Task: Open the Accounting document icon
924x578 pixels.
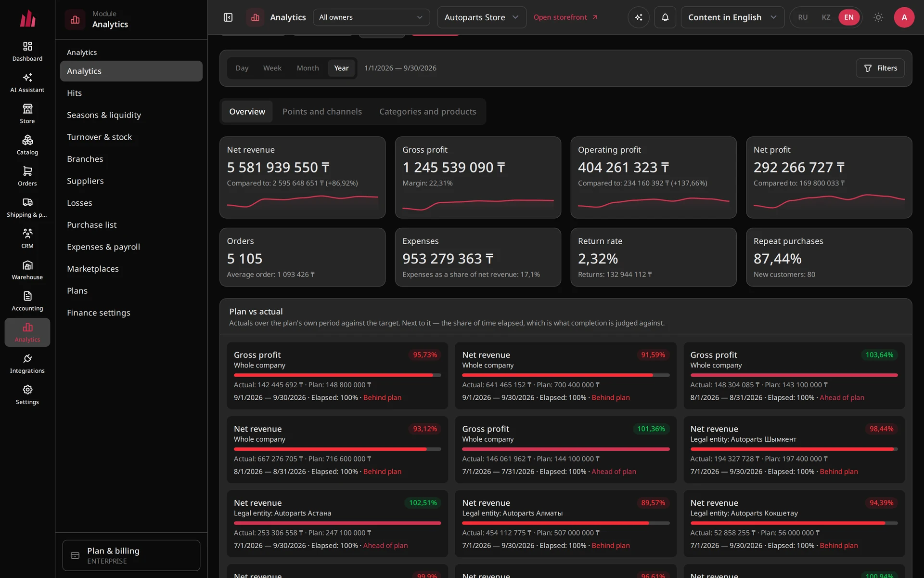Action: click(27, 296)
